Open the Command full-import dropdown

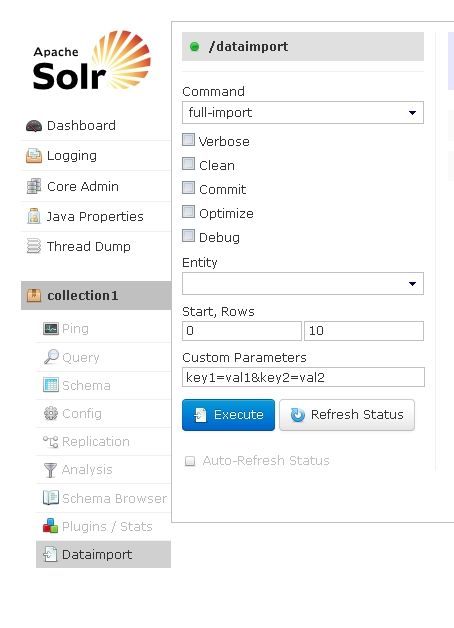(x=303, y=113)
